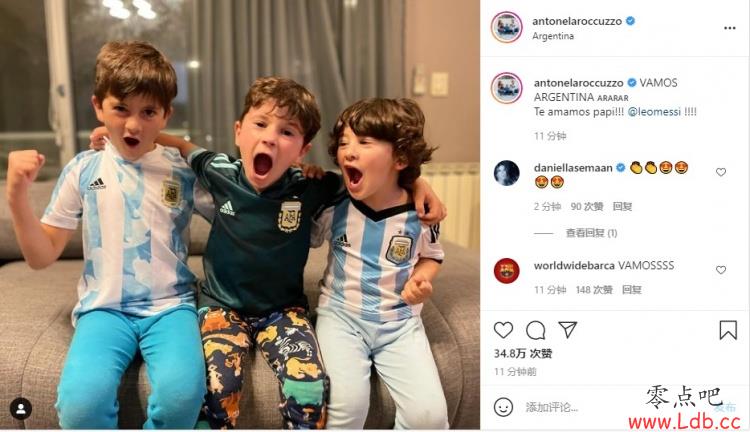Open the @leomessi mention link

[654, 111]
